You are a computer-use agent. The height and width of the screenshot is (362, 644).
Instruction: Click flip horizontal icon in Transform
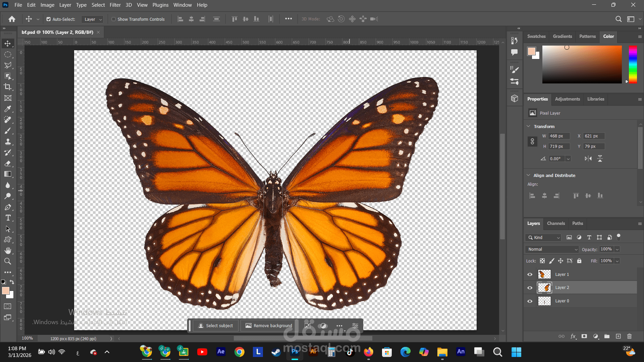tap(588, 159)
